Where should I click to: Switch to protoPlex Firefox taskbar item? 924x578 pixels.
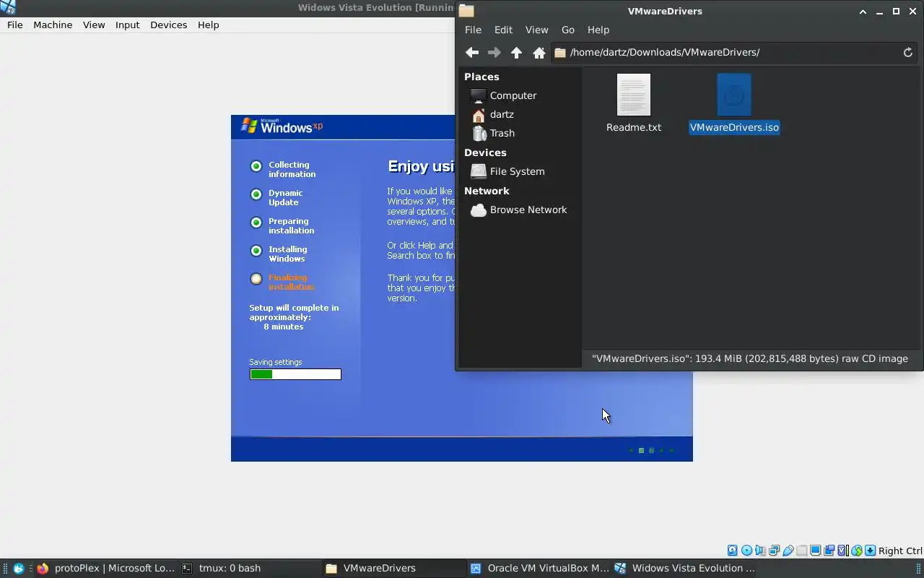[x=105, y=568]
